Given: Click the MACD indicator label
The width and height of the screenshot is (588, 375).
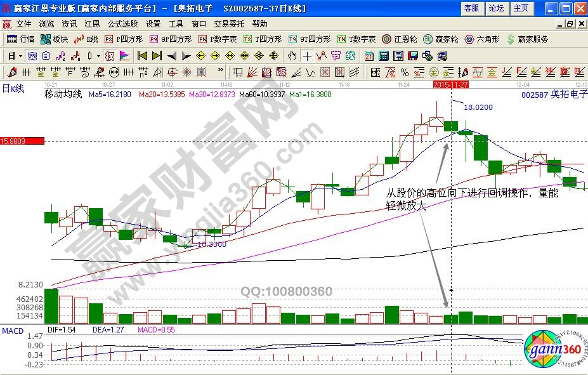Looking at the screenshot, I should point(12,331).
